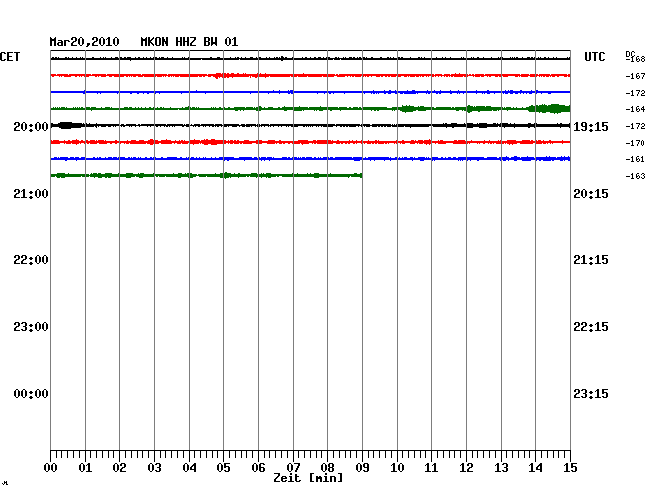Click minute axis tick label 11
Image resolution: width=650 pixels, height=494 pixels.
pyautogui.click(x=431, y=468)
